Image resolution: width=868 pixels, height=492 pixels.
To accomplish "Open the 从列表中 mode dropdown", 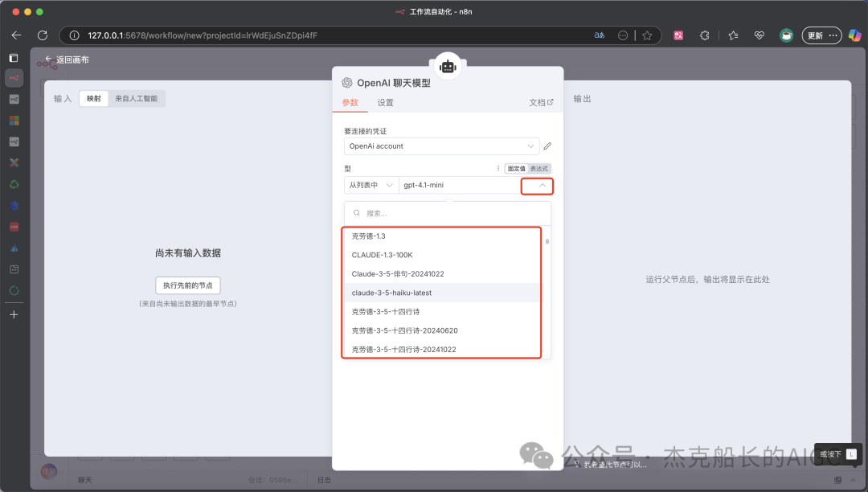I will coord(371,185).
